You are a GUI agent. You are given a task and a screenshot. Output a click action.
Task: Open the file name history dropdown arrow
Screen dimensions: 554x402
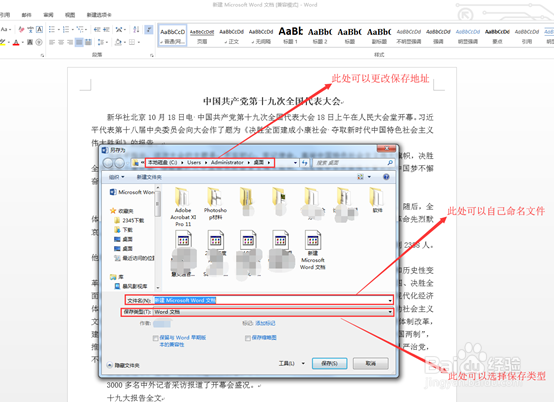click(x=390, y=301)
